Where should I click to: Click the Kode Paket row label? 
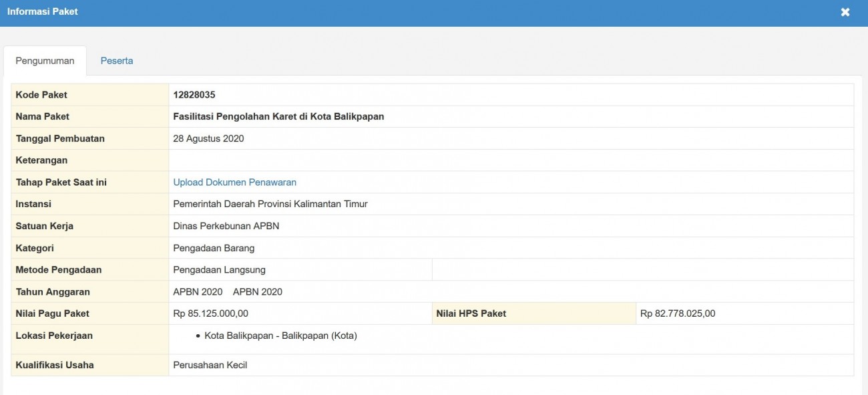coord(41,95)
